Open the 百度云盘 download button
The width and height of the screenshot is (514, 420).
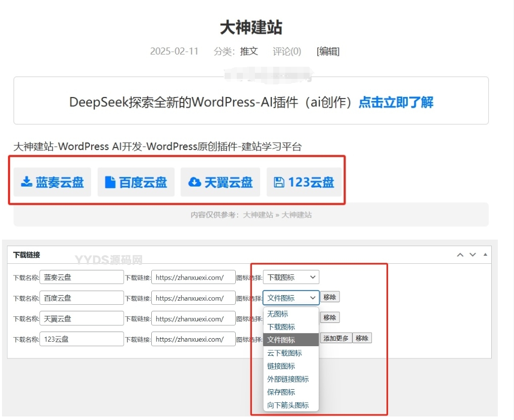[136, 182]
